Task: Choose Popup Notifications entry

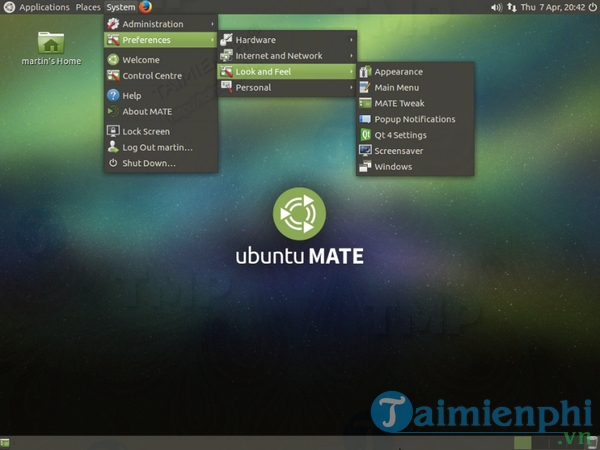Action: [415, 119]
